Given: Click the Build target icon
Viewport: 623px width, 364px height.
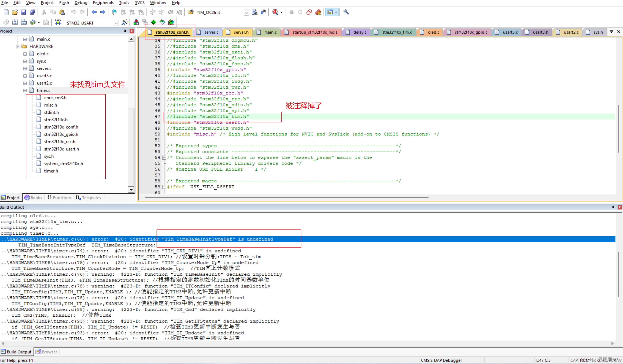Looking at the screenshot, I should click(15, 22).
